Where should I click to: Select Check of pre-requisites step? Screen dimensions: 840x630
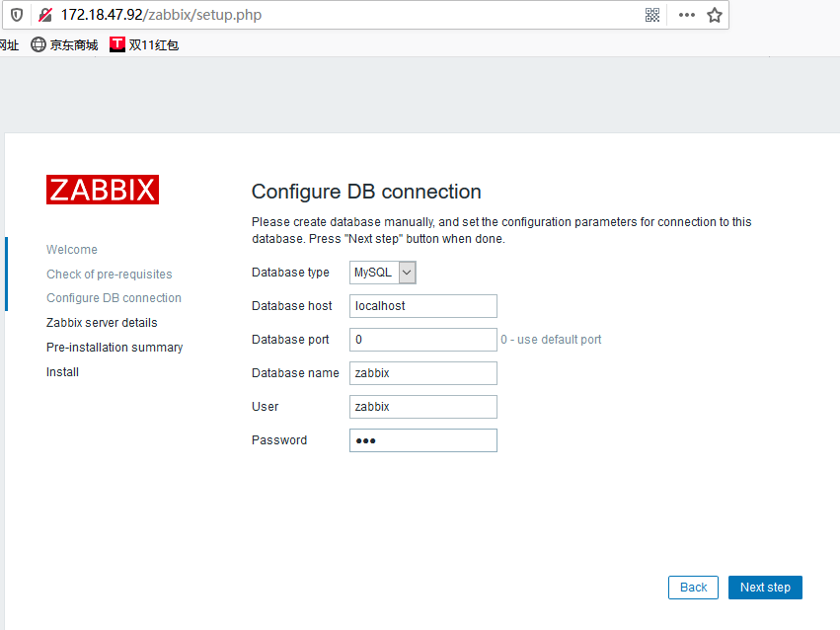pos(110,275)
